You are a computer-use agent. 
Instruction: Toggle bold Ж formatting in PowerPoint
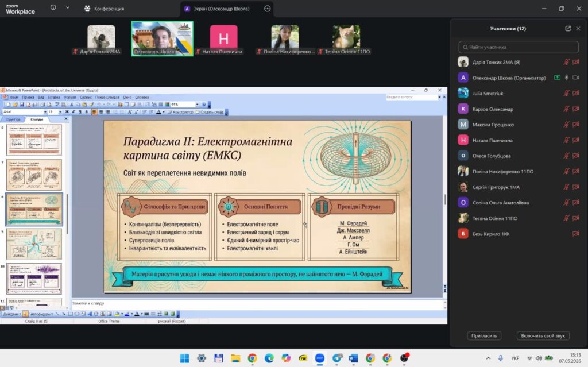coord(67,112)
